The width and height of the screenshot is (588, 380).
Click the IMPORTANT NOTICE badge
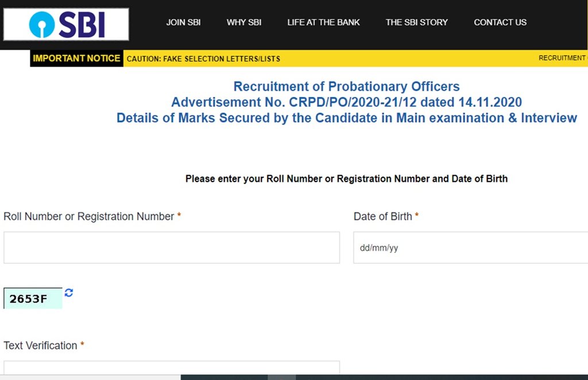click(x=76, y=58)
